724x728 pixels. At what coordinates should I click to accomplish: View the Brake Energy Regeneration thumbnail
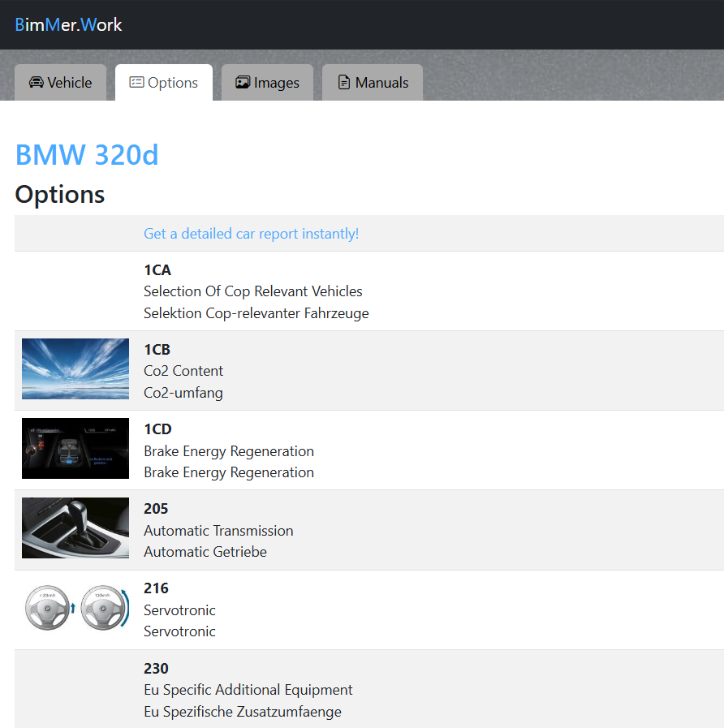(x=75, y=449)
